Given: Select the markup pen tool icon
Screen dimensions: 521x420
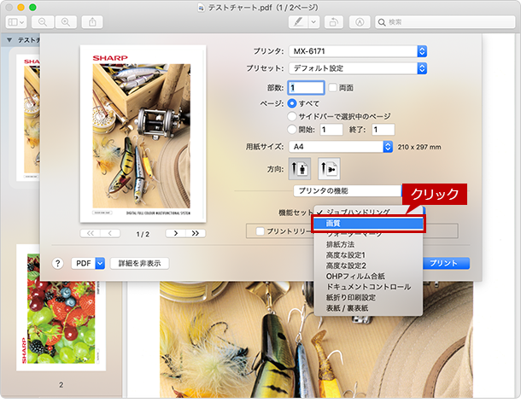Looking at the screenshot, I should [298, 22].
